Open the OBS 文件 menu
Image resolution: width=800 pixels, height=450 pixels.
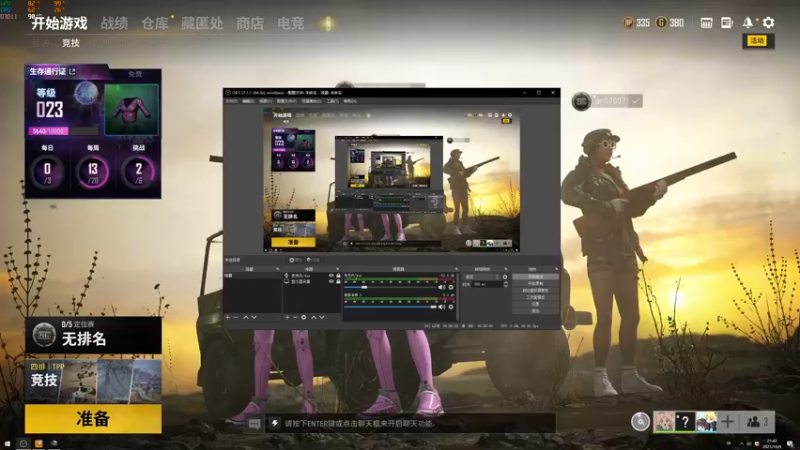pyautogui.click(x=231, y=101)
